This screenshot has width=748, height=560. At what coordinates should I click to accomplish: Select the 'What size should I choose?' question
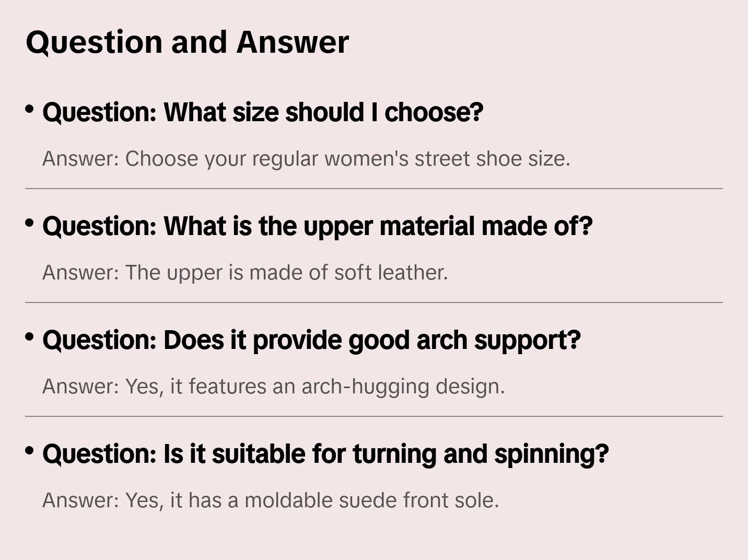(263, 112)
